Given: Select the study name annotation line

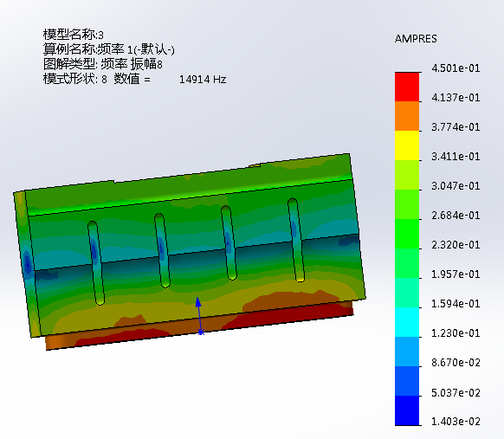Looking at the screenshot, I should [x=108, y=49].
